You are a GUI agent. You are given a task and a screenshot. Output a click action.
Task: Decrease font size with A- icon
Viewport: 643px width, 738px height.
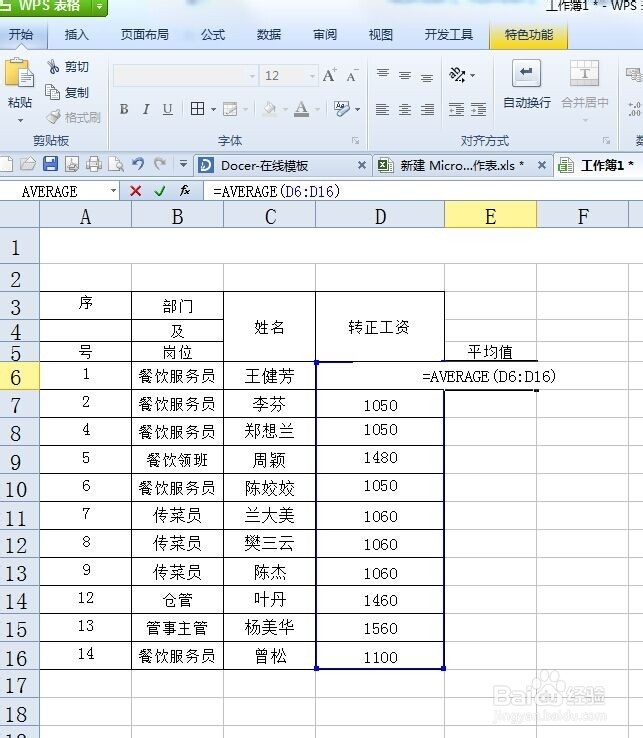pyautogui.click(x=352, y=75)
